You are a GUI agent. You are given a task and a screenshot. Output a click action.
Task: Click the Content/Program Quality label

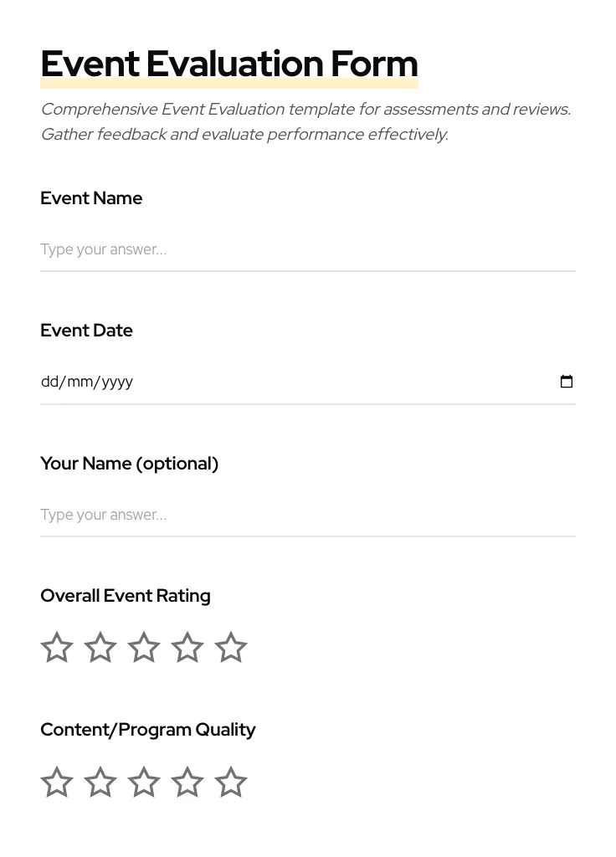click(148, 729)
